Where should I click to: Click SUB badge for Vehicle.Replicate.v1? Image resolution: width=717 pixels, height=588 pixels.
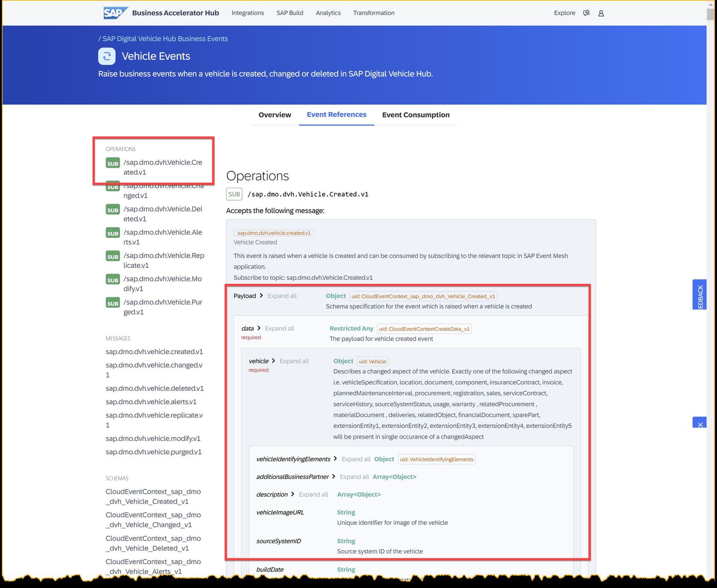click(x=113, y=257)
